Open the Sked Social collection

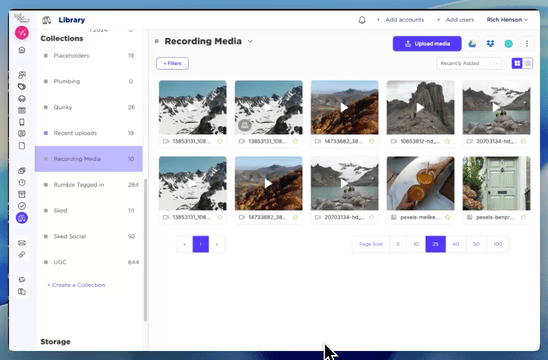point(89,236)
